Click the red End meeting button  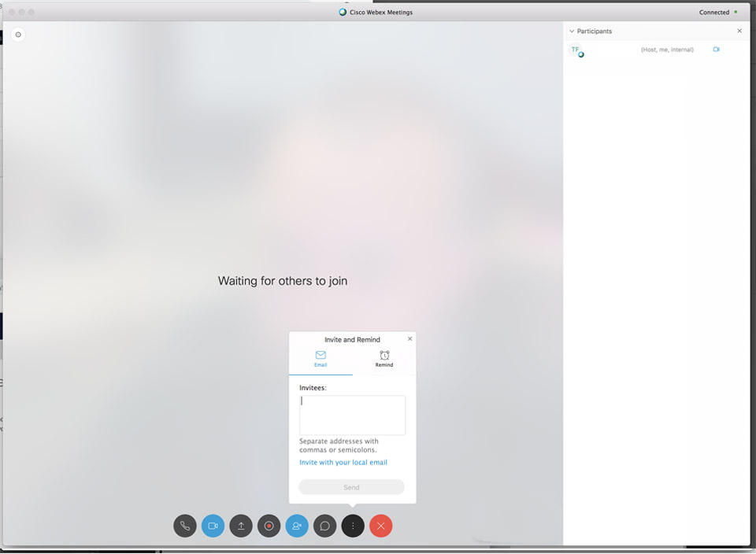pyautogui.click(x=380, y=526)
